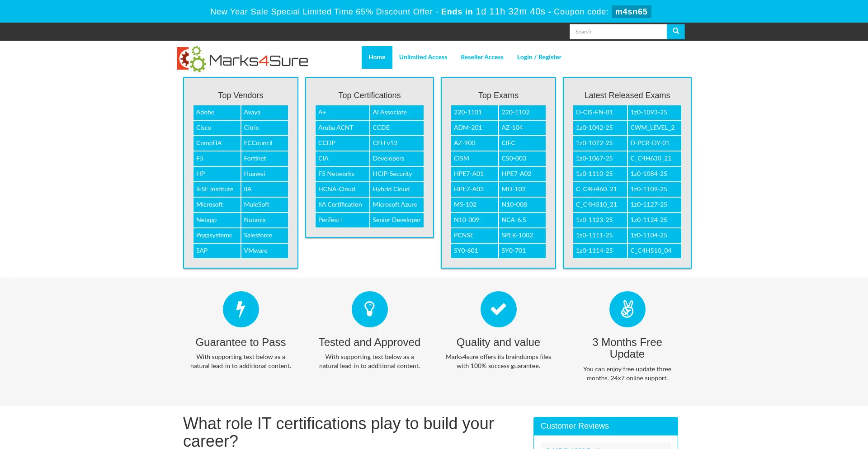Open Huawei vendor link
Image resolution: width=868 pixels, height=449 pixels.
click(x=264, y=174)
